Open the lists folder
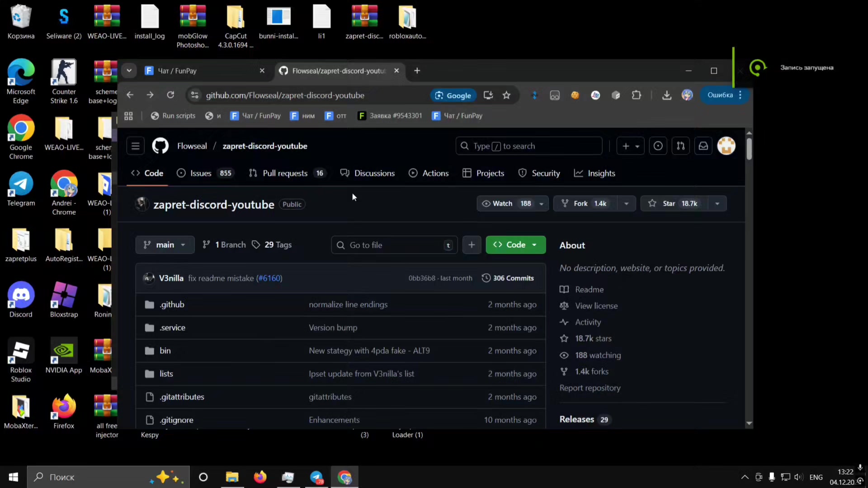The image size is (868, 488). [166, 374]
